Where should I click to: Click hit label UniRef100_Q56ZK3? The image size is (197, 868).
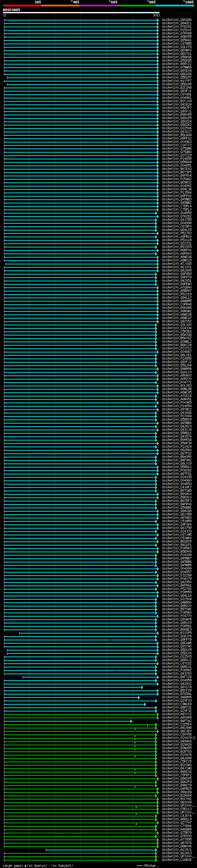(x=176, y=125)
